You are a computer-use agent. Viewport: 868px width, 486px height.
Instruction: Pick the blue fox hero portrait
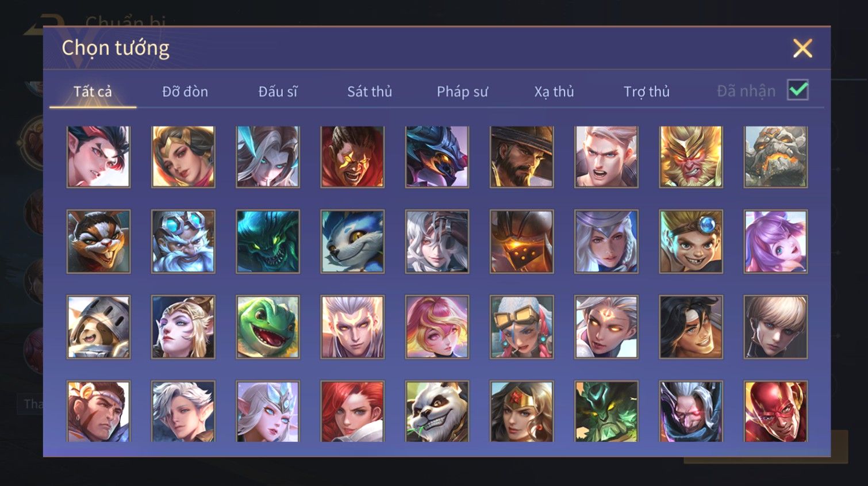(352, 242)
